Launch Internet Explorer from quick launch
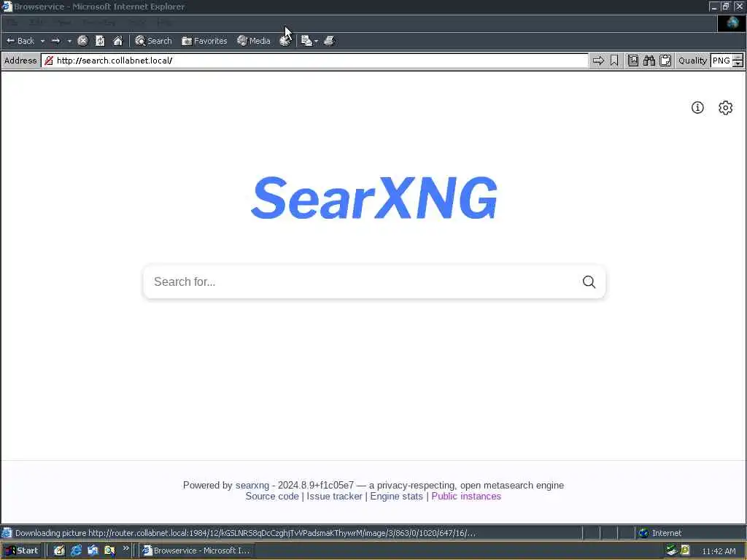Image resolution: width=747 pixels, height=560 pixels. coord(76,551)
